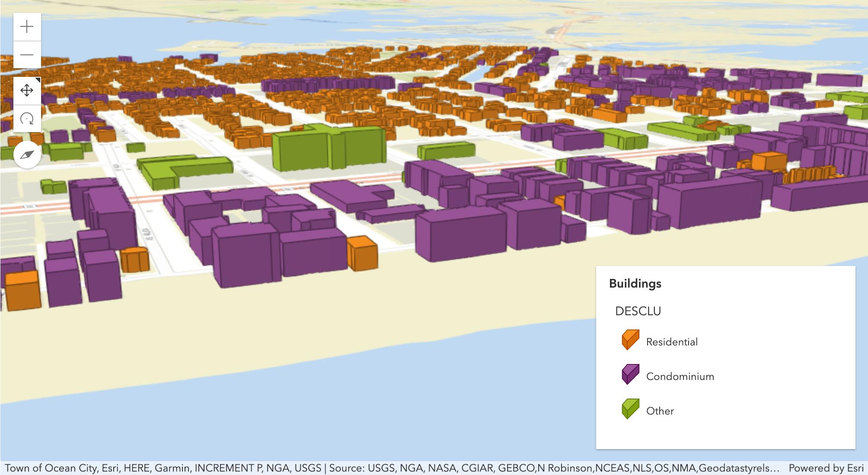Click the Buildings legend title
The width and height of the screenshot is (868, 475).
tap(635, 284)
